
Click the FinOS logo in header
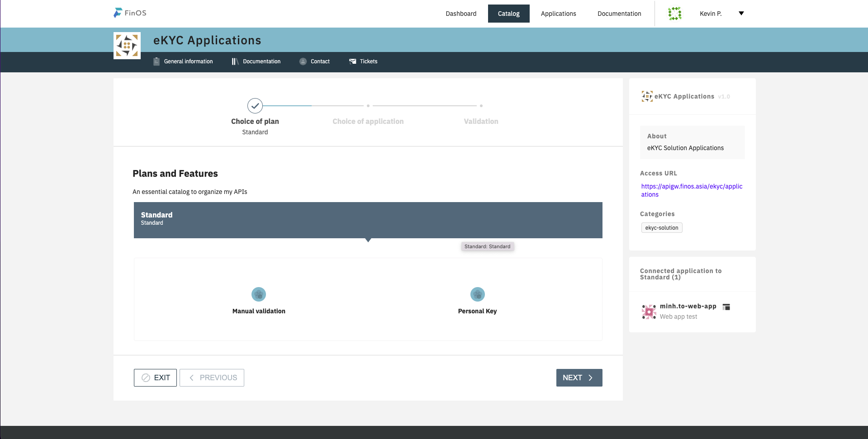point(130,13)
